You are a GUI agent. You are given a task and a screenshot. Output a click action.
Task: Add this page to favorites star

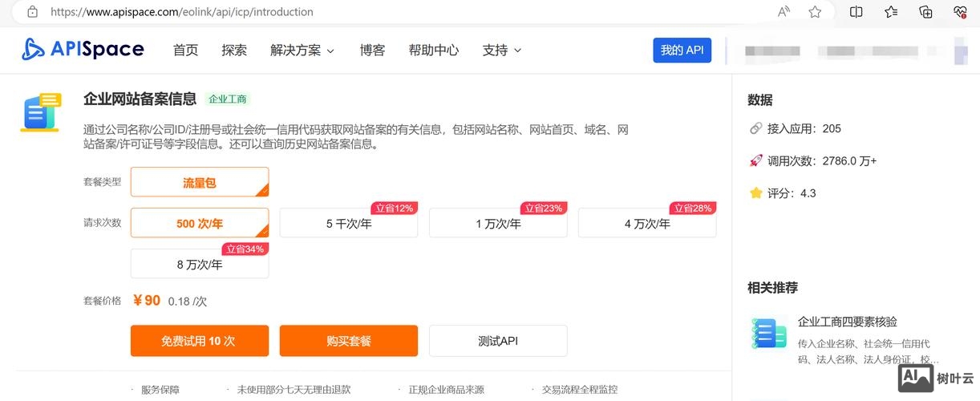[815, 12]
